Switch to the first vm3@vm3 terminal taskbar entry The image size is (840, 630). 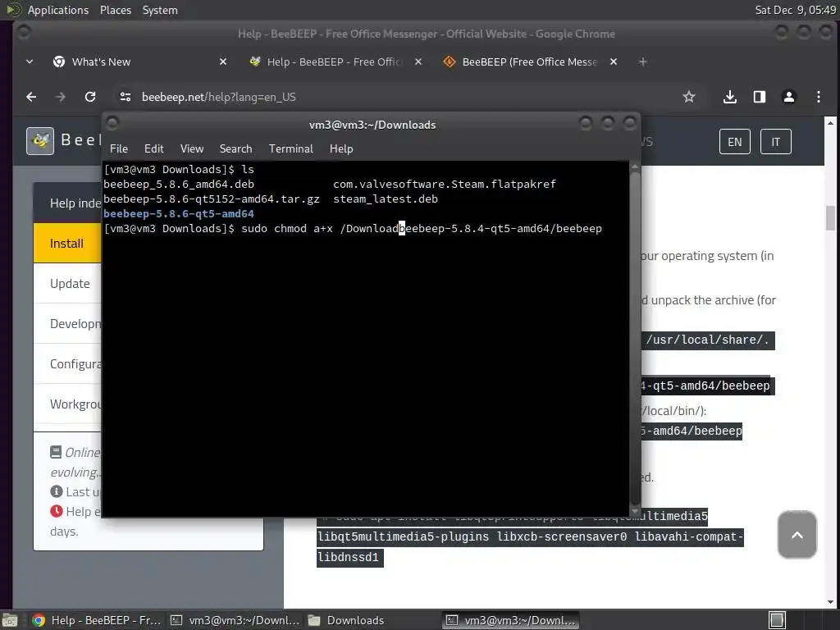pyautogui.click(x=235, y=620)
